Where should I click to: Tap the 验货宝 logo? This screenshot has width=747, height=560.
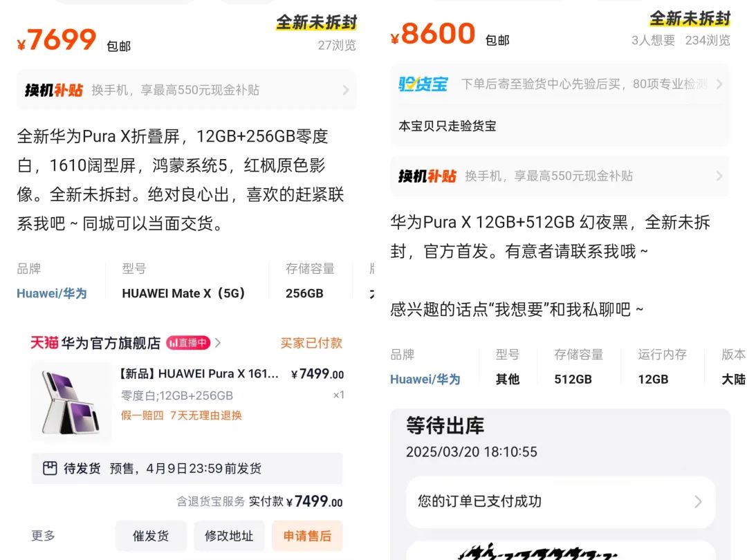pos(423,84)
